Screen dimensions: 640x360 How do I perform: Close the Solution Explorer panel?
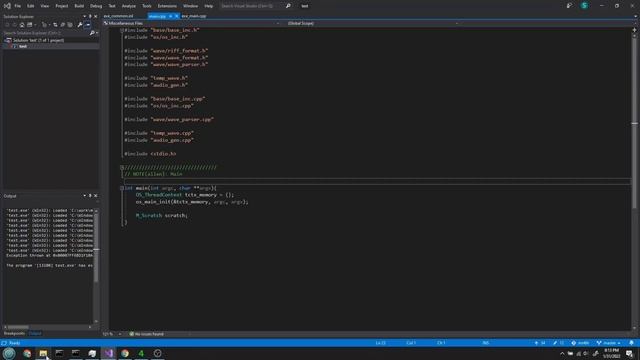[96, 16]
